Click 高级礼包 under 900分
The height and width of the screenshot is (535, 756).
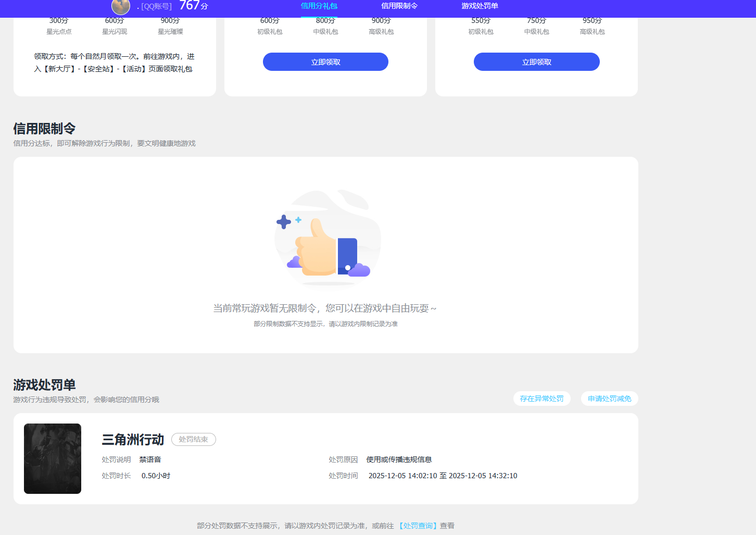pos(381,32)
